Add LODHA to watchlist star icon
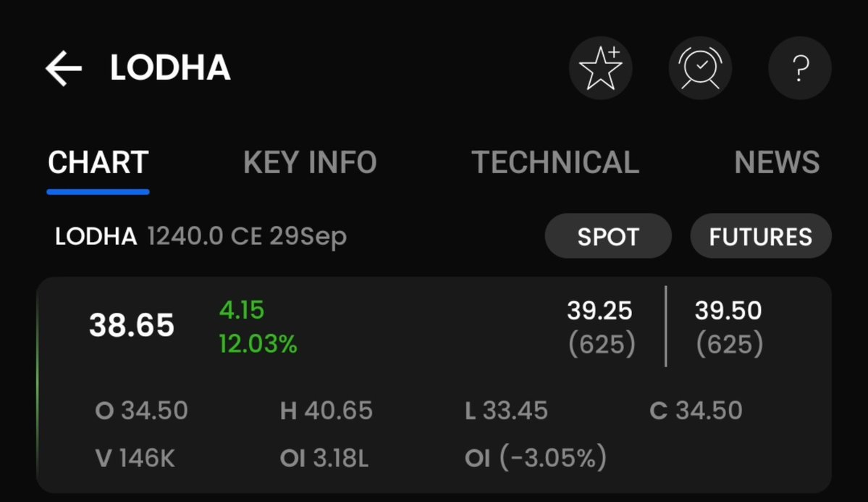 point(601,68)
